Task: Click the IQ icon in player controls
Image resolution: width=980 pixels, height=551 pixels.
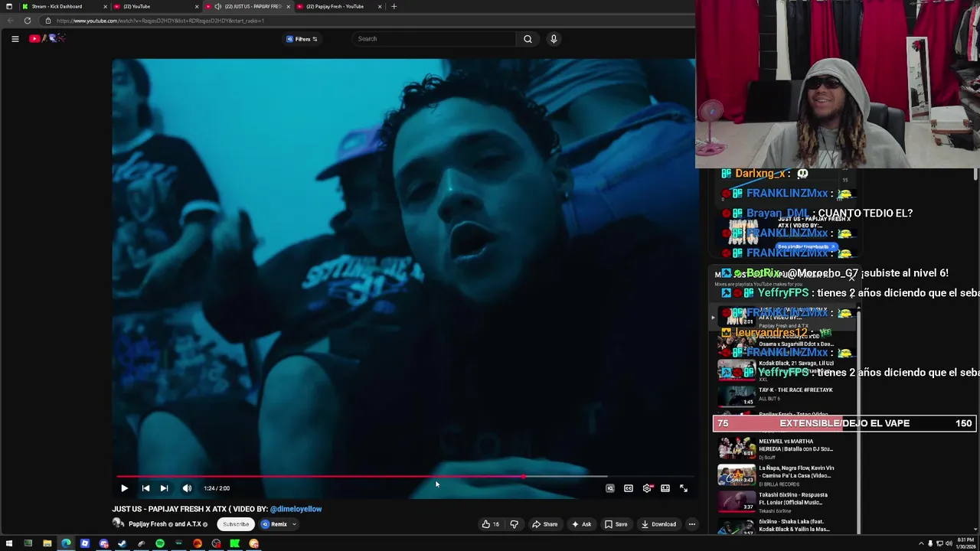Action: pos(610,488)
